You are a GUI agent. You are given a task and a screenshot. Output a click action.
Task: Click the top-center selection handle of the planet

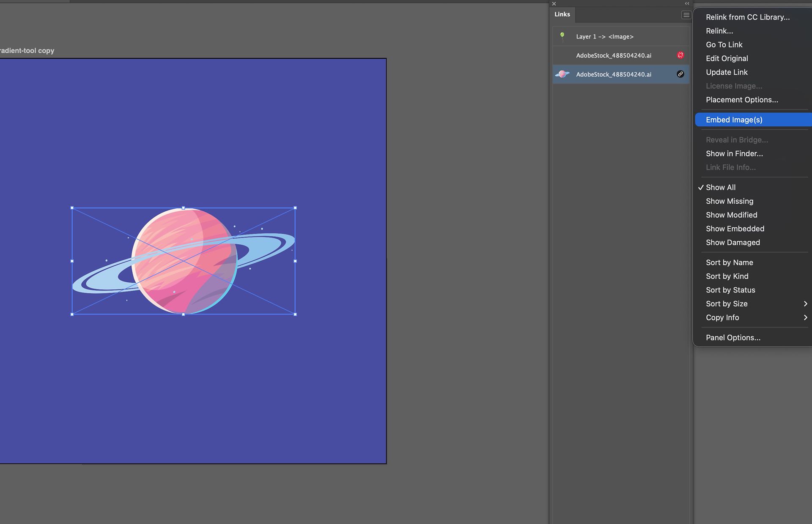[183, 208]
